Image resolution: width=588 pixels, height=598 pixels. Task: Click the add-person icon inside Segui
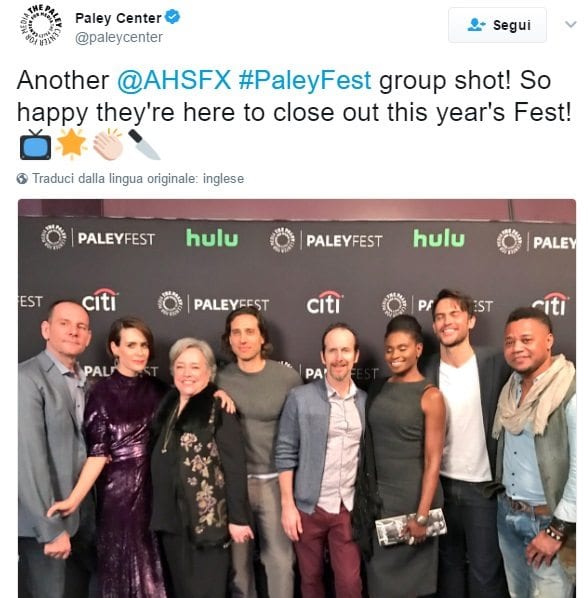pyautogui.click(x=476, y=25)
